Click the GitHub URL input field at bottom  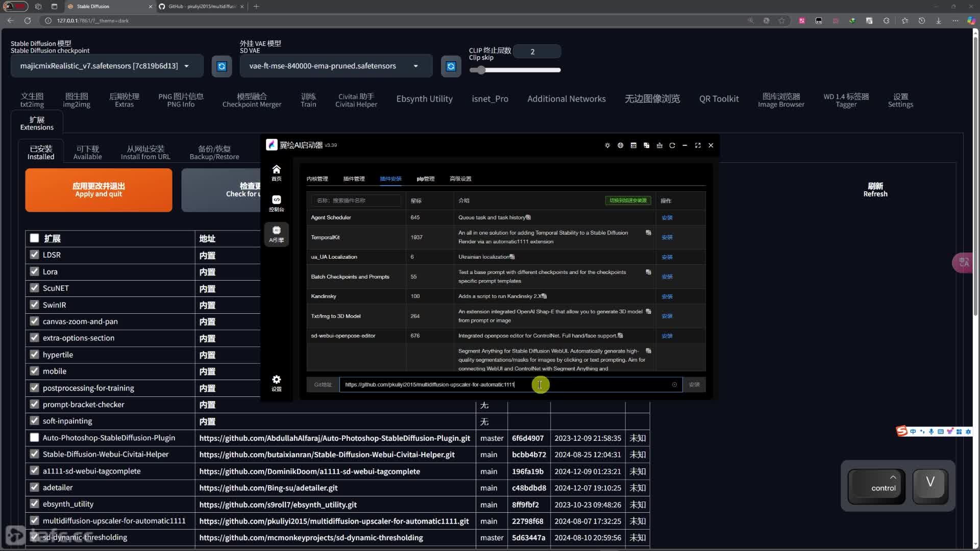pyautogui.click(x=509, y=384)
